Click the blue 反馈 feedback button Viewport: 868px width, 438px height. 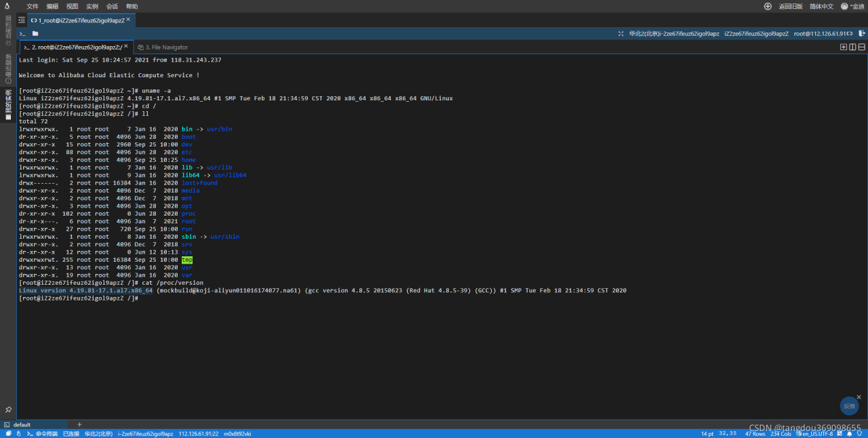click(x=850, y=405)
